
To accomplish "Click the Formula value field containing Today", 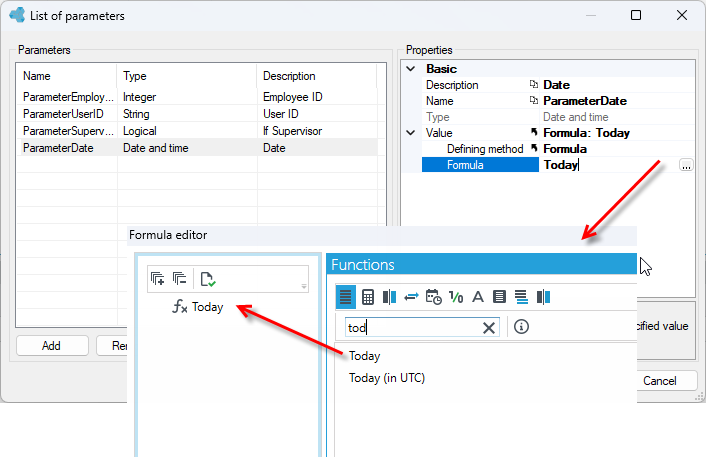I will (609, 165).
